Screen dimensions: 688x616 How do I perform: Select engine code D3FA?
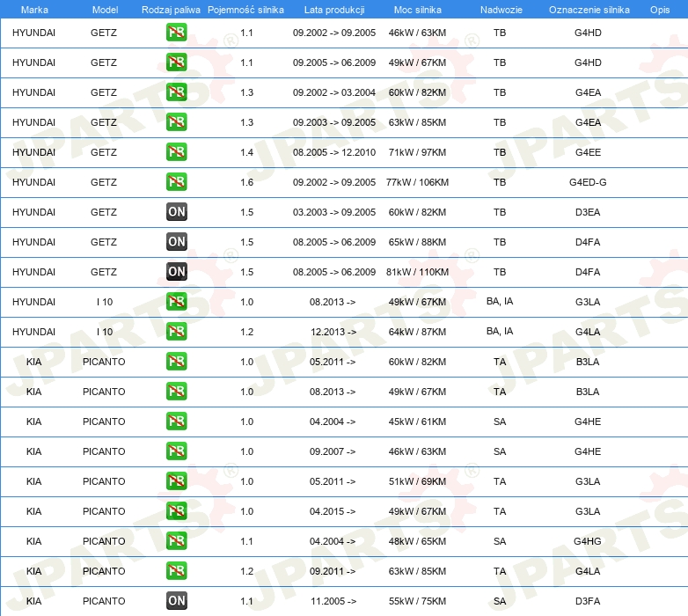[x=588, y=601]
